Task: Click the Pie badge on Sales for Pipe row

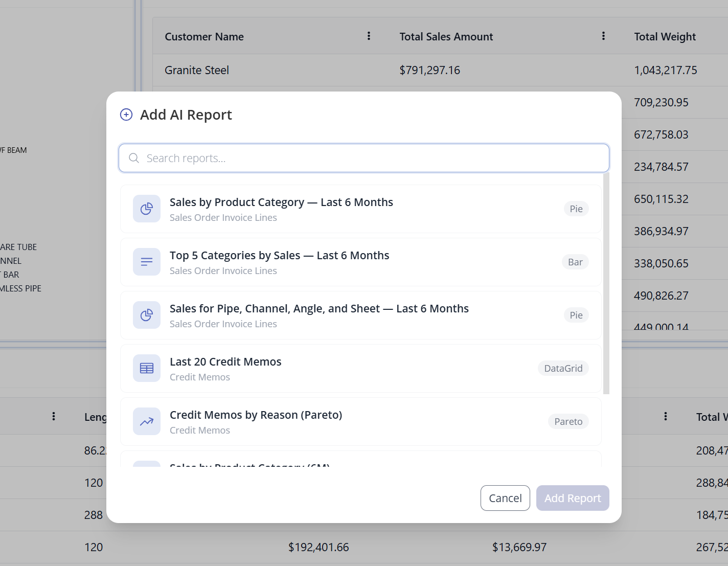Action: pos(576,315)
